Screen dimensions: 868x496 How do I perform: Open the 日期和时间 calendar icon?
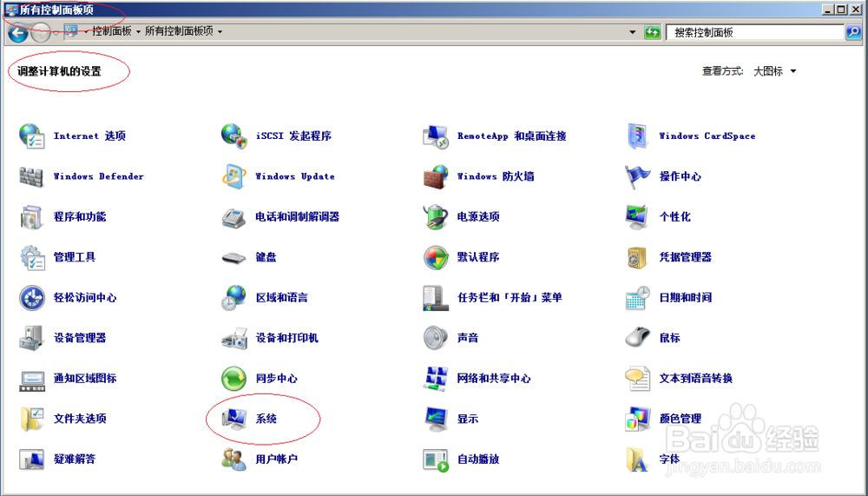coord(637,298)
